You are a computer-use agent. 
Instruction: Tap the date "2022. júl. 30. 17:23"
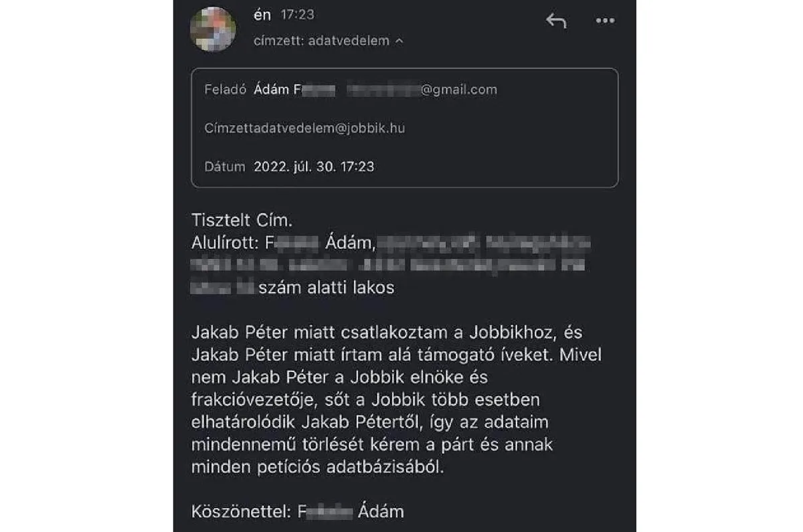click(314, 167)
